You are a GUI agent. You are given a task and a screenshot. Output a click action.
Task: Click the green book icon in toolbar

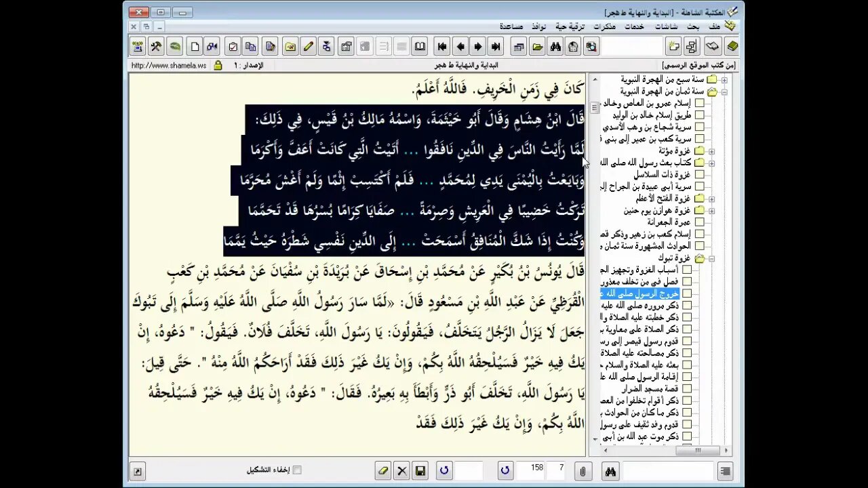coord(732,47)
